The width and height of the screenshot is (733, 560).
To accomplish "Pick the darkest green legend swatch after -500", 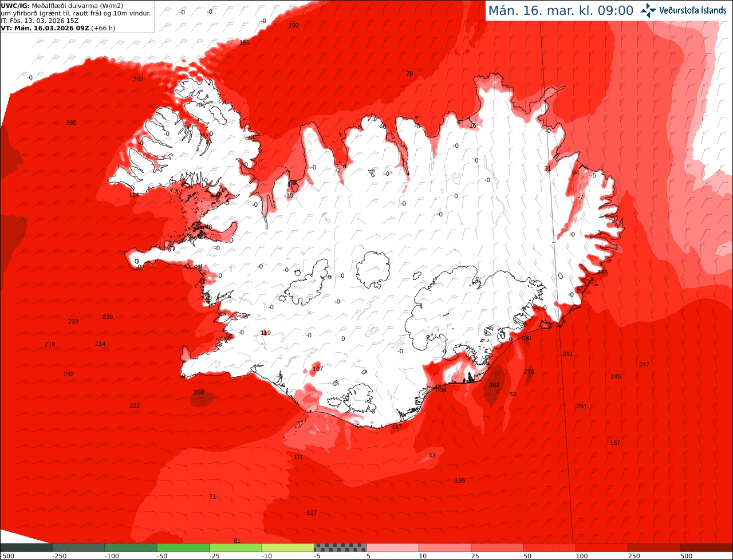I will (26, 547).
